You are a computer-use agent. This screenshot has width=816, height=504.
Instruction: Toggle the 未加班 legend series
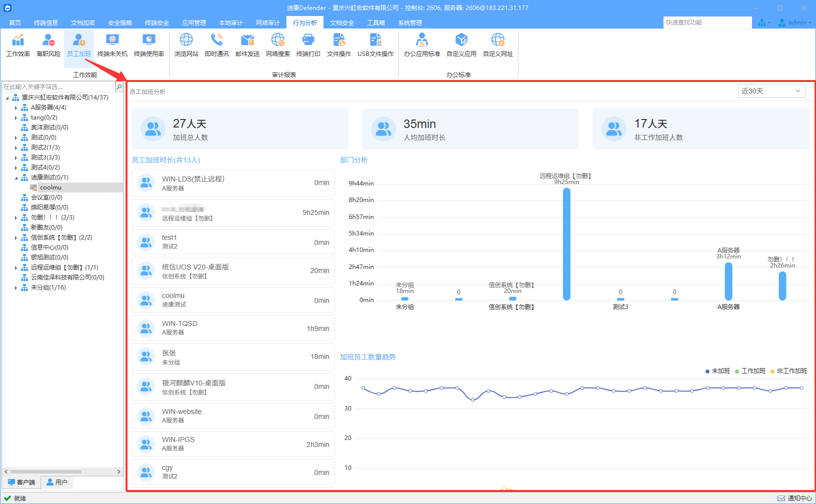(717, 371)
